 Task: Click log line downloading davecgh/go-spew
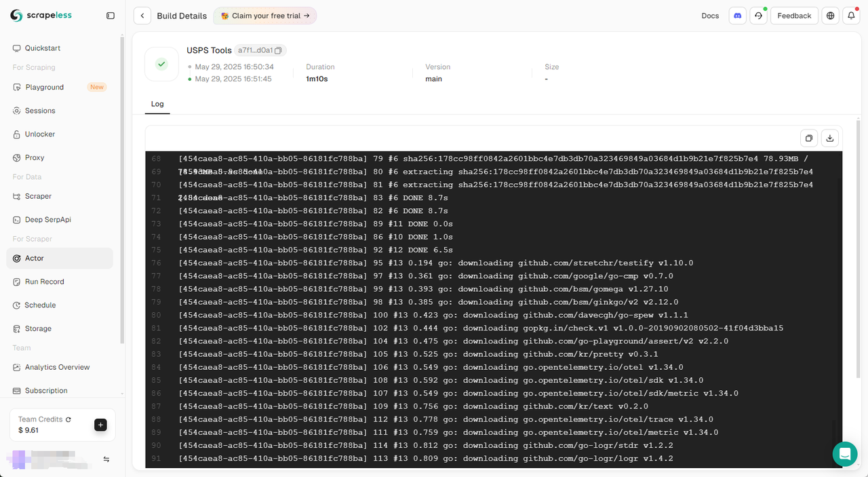(x=433, y=316)
